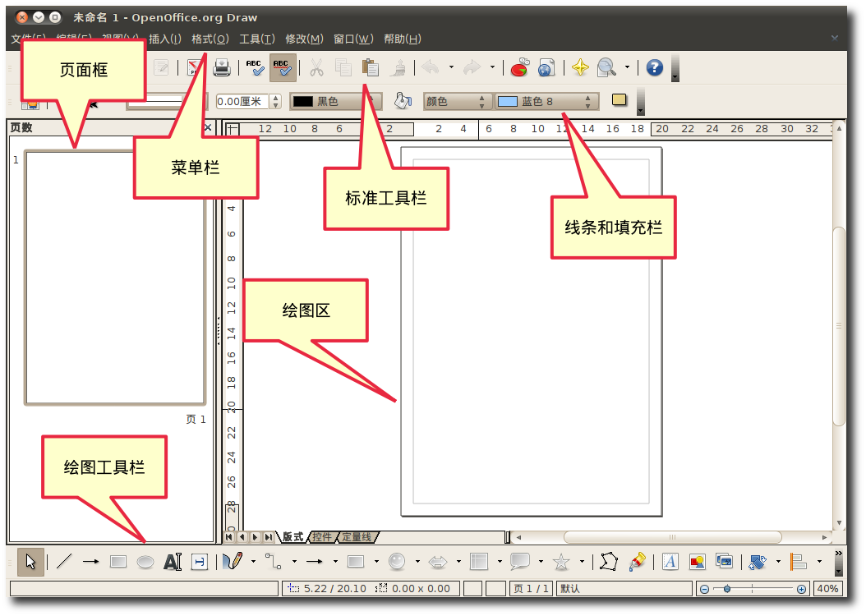Image resolution: width=866 pixels, height=616 pixels.
Task: Expand the Stars shapes dropdown arrow
Action: click(582, 562)
